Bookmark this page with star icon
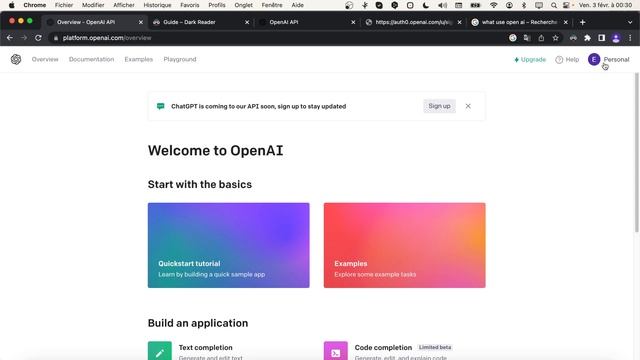640x360 pixels. (x=555, y=38)
